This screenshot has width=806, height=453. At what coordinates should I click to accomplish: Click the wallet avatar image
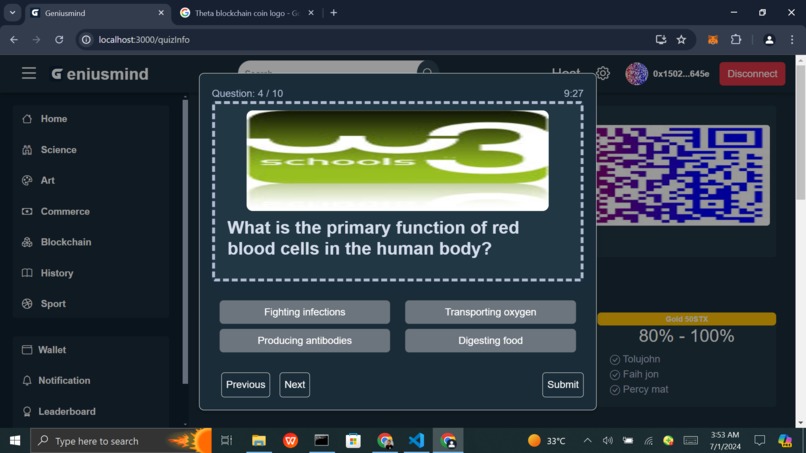[636, 74]
